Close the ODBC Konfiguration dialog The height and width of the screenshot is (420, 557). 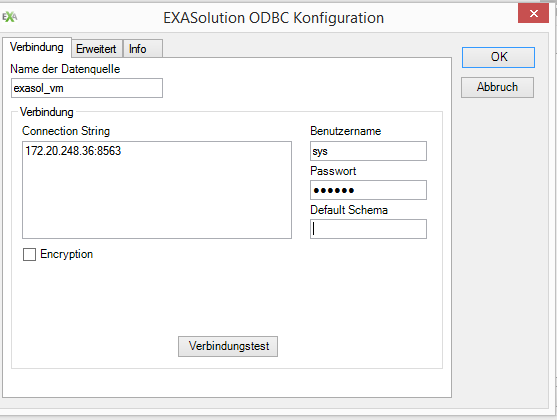point(533,14)
